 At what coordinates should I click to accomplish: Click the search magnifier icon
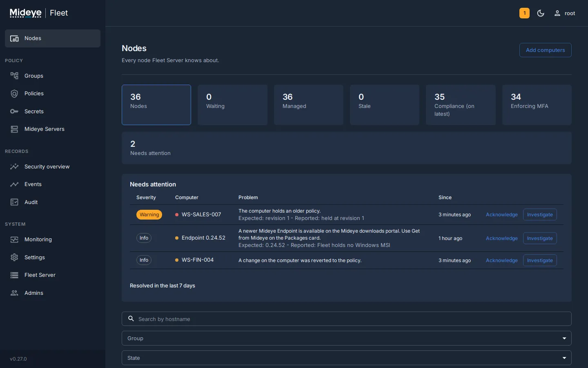pyautogui.click(x=131, y=319)
